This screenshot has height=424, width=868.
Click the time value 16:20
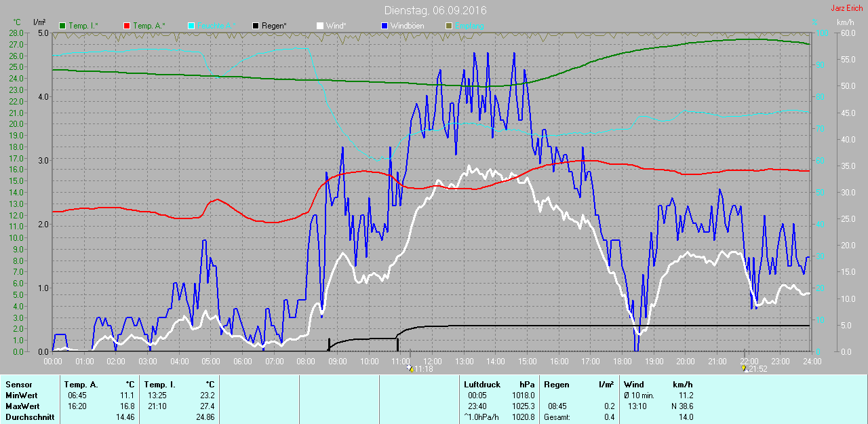[x=77, y=406]
